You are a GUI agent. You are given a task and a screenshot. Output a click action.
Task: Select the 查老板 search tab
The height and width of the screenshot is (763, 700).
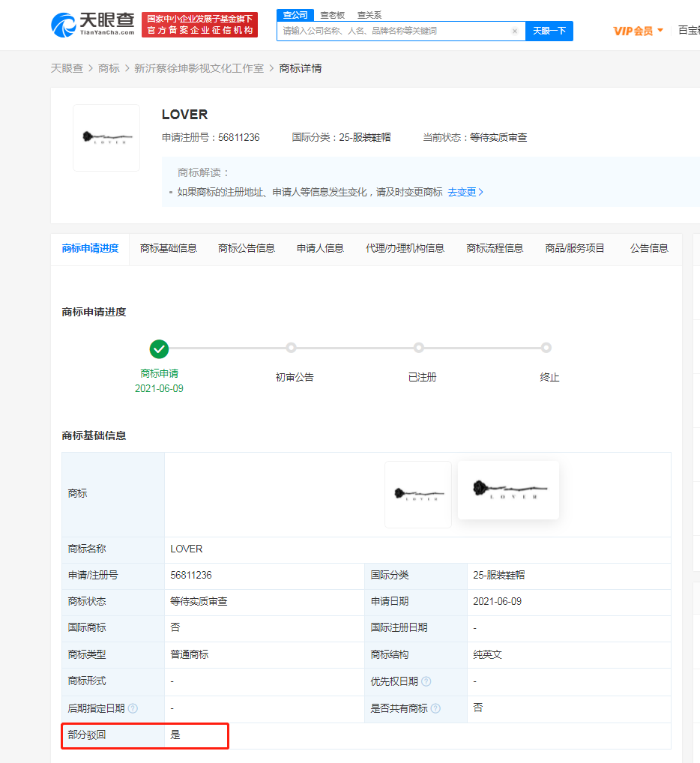332,15
